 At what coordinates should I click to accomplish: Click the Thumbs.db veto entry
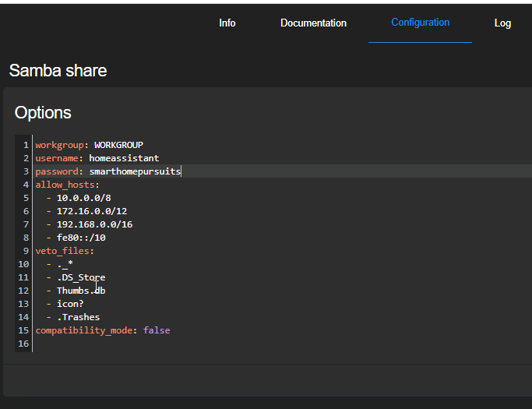pyautogui.click(x=81, y=291)
